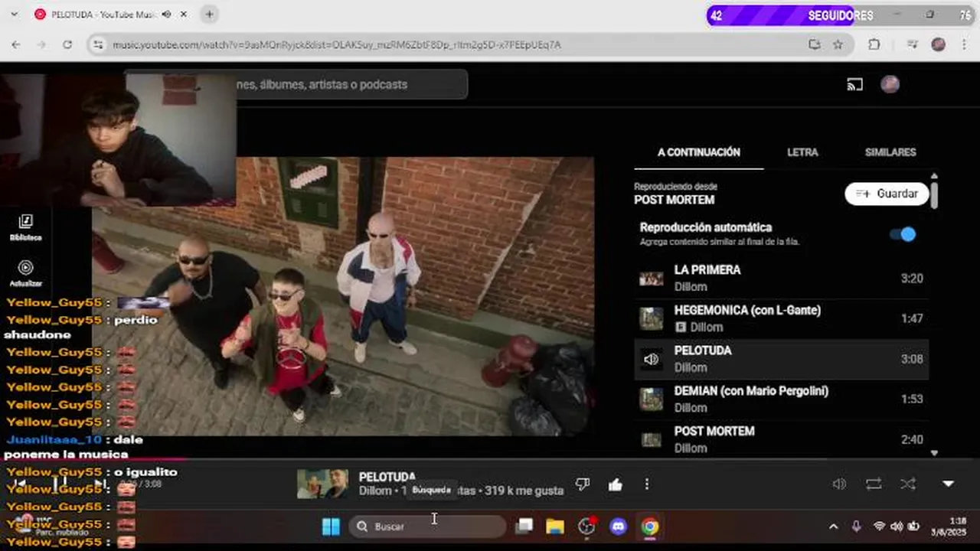Open the Actualizar sidebar icon

[25, 272]
